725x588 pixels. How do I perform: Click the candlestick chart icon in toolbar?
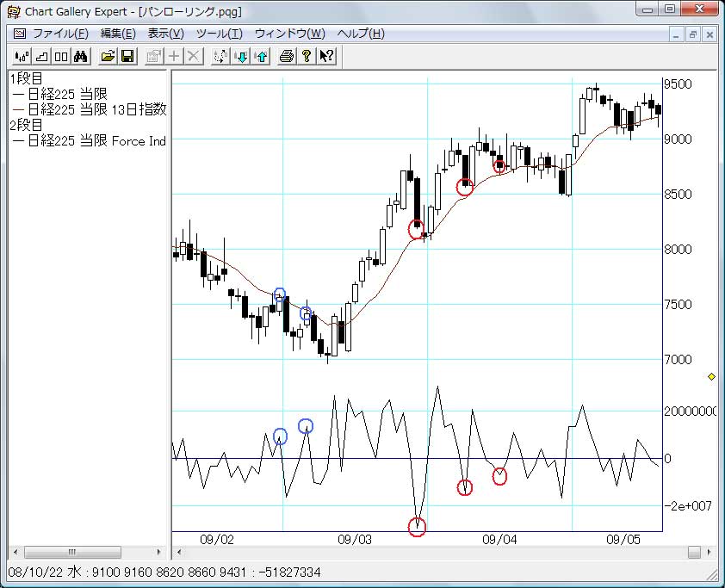19,56
